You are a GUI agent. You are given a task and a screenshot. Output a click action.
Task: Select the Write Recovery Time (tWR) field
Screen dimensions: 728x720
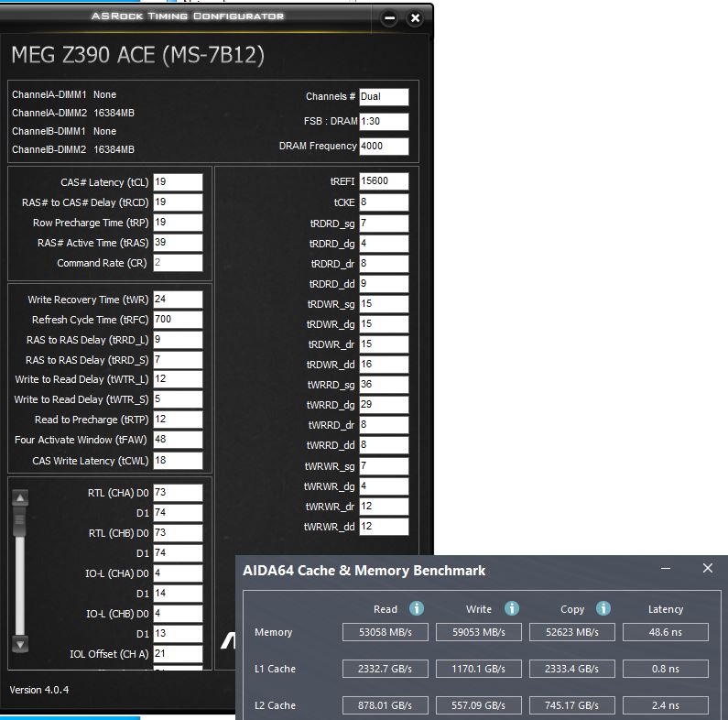pos(178,300)
